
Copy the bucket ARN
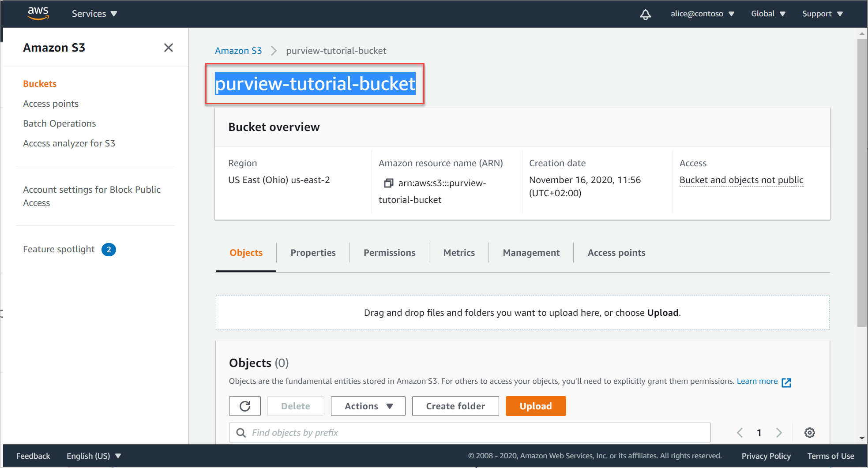388,182
